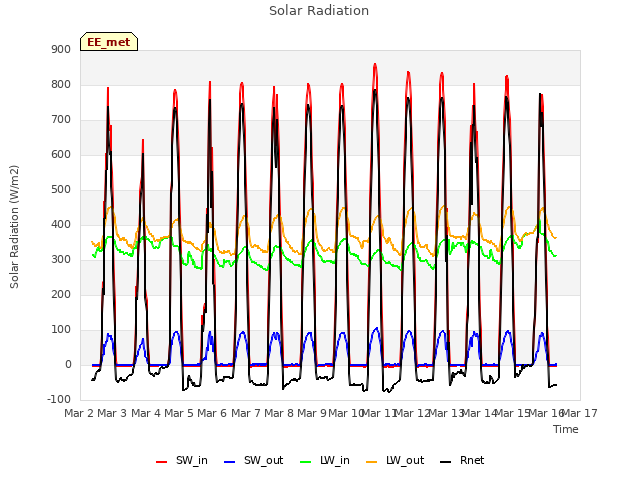Click the Mar 9 x-axis tick label
The image size is (640, 480).
pyautogui.click(x=312, y=413)
